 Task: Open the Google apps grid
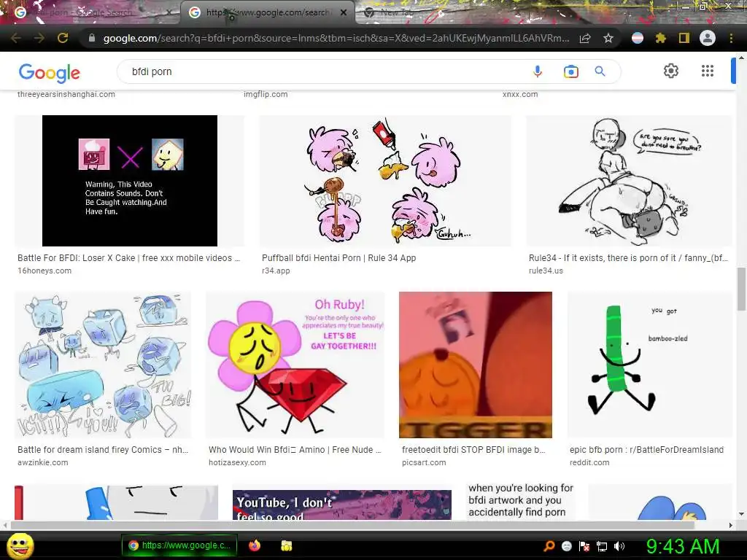pyautogui.click(x=708, y=71)
